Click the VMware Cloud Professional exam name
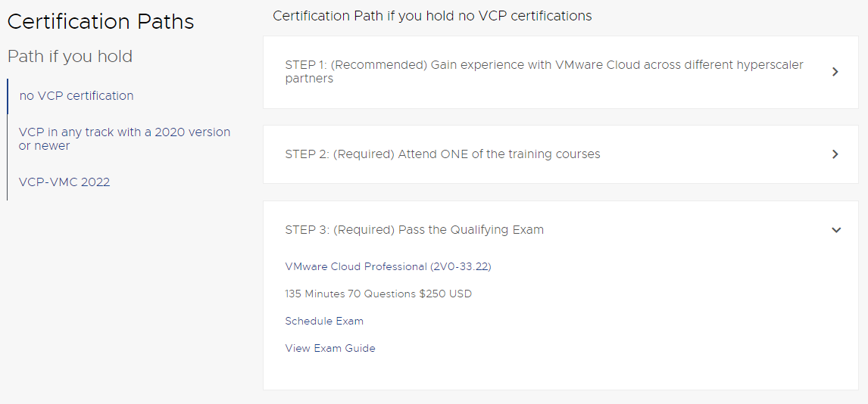The height and width of the screenshot is (404, 868). click(356, 266)
